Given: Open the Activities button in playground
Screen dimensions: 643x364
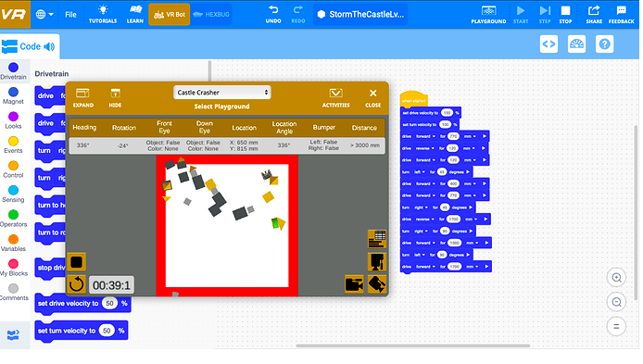Looking at the screenshot, I should point(335,98).
